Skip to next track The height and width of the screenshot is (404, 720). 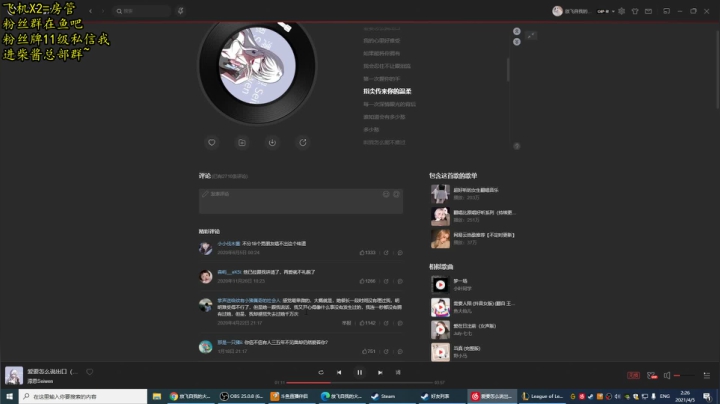380,372
